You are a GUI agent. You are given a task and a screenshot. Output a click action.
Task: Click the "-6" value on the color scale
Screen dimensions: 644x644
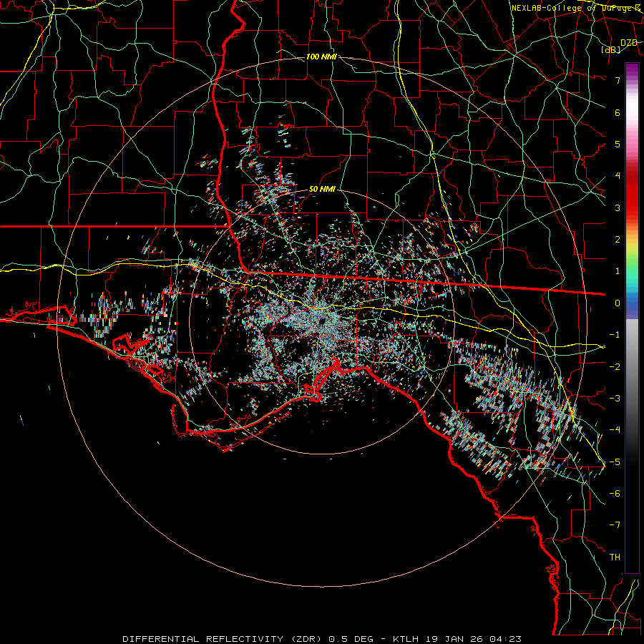[x=615, y=494]
